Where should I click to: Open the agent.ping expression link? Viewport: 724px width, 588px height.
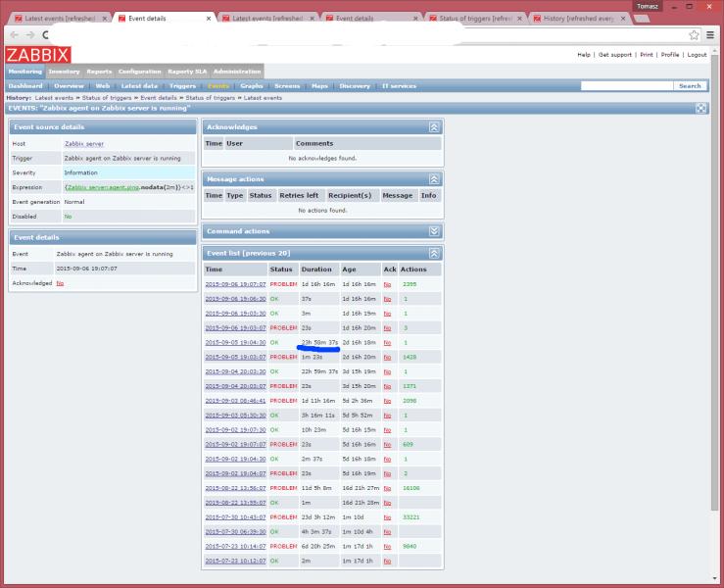[104, 187]
